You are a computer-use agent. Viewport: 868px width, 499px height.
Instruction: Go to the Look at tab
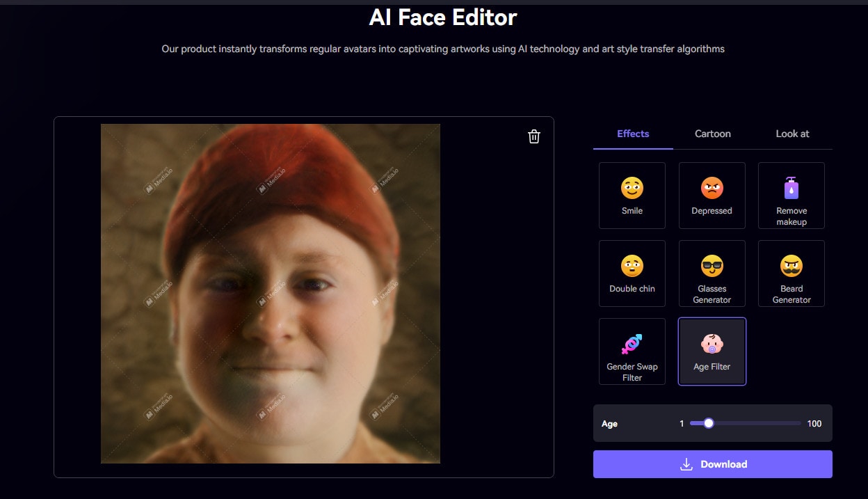pos(792,134)
